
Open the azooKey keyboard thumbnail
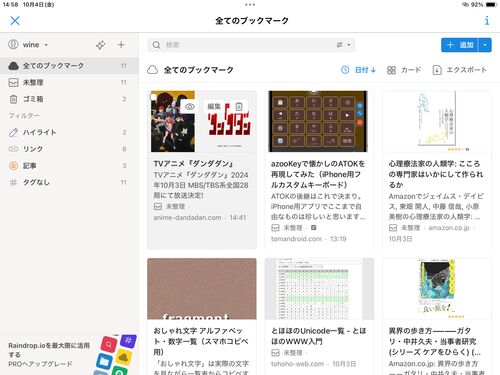pos(319,121)
